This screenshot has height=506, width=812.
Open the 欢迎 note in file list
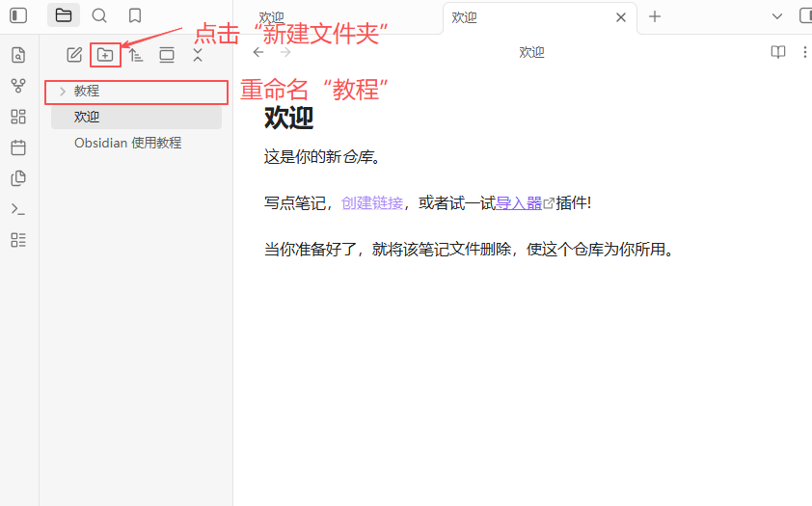tap(137, 117)
